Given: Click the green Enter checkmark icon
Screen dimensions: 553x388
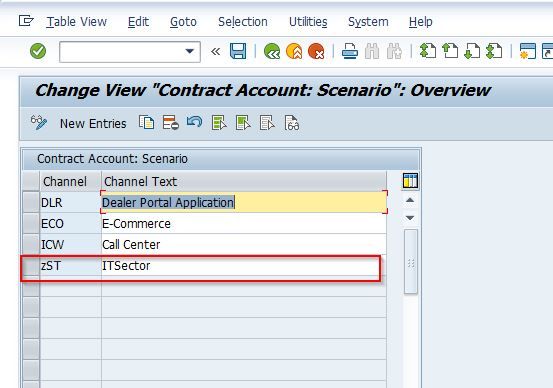Looking at the screenshot, I should pos(38,51).
